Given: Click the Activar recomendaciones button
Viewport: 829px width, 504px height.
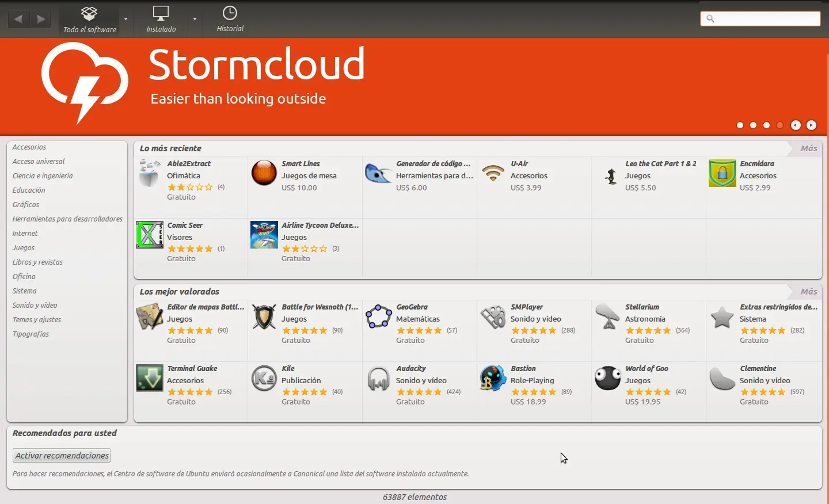Looking at the screenshot, I should (x=62, y=456).
